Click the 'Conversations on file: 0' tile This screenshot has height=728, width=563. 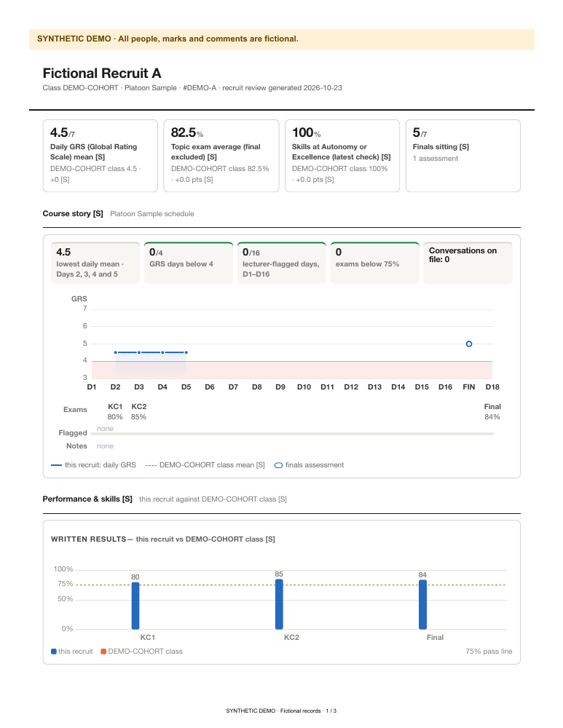click(468, 263)
